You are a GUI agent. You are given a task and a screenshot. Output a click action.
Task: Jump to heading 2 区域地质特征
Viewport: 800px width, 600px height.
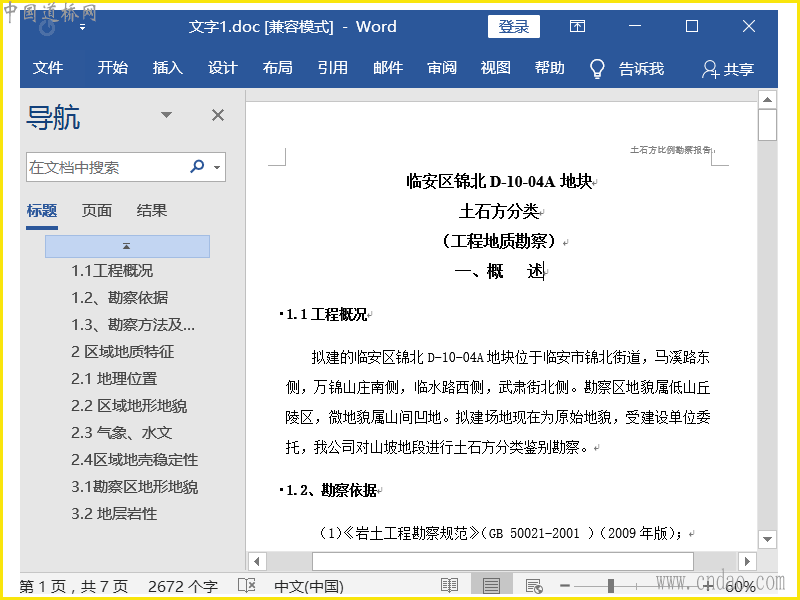tap(122, 352)
